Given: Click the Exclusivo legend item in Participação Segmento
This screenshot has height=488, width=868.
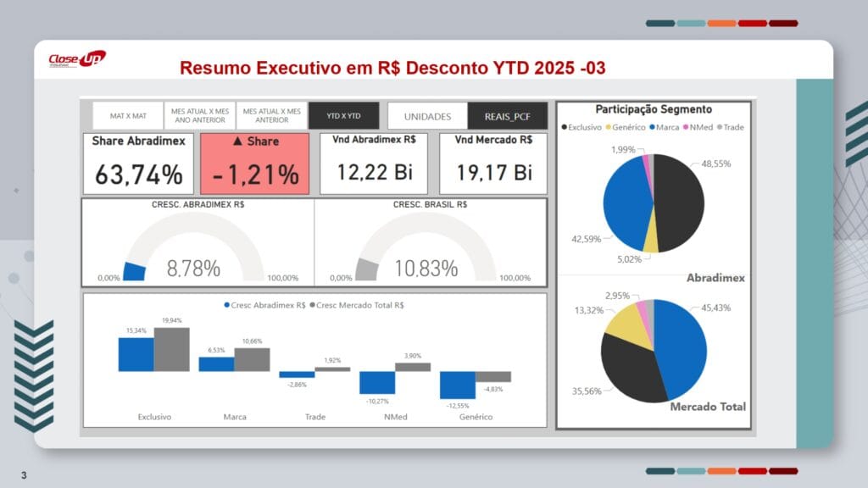Looking at the screenshot, I should click(581, 127).
